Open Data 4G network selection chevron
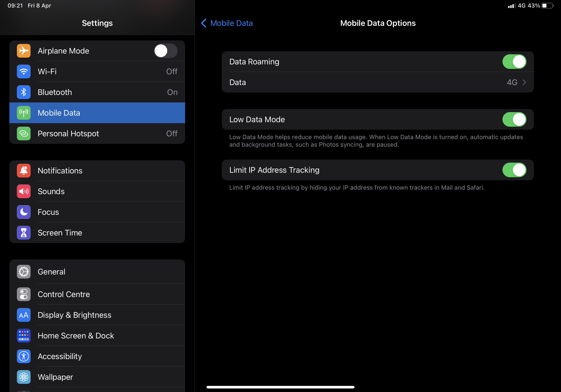The image size is (561, 392). pyautogui.click(x=524, y=82)
